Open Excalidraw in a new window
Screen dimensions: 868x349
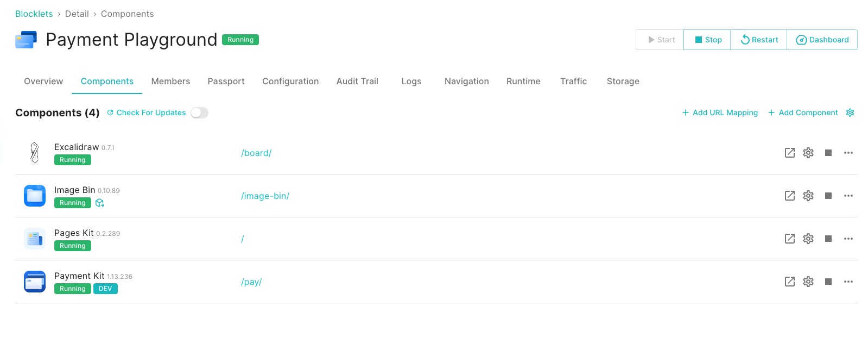[x=789, y=153]
